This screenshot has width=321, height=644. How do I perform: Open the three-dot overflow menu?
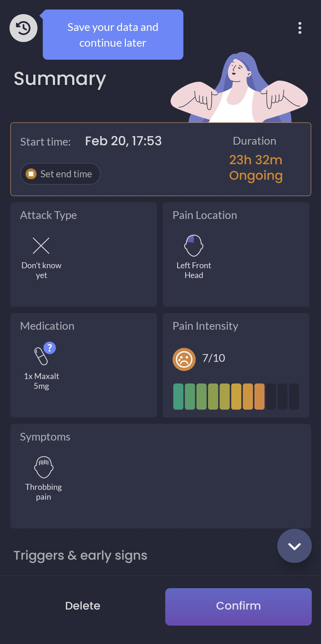click(300, 28)
